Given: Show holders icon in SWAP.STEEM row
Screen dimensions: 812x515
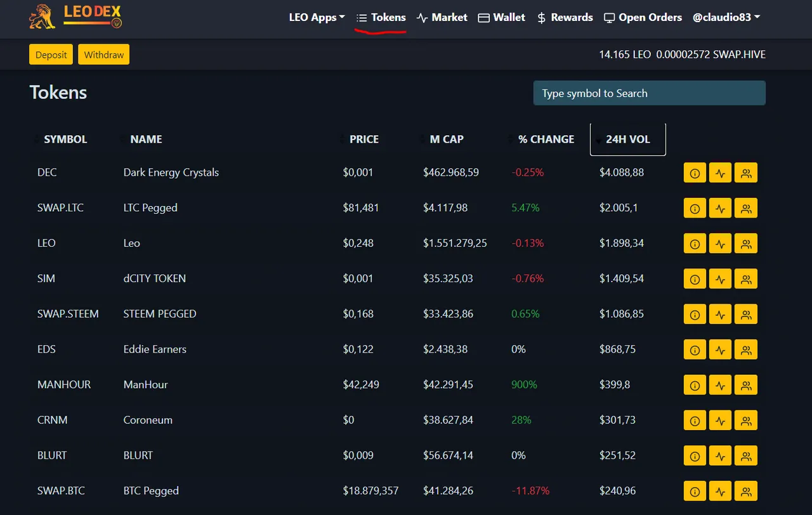Looking at the screenshot, I should (x=746, y=314).
